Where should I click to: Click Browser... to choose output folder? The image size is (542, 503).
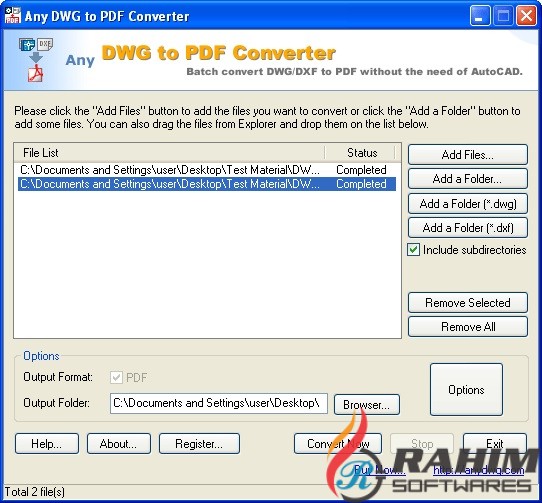[367, 404]
